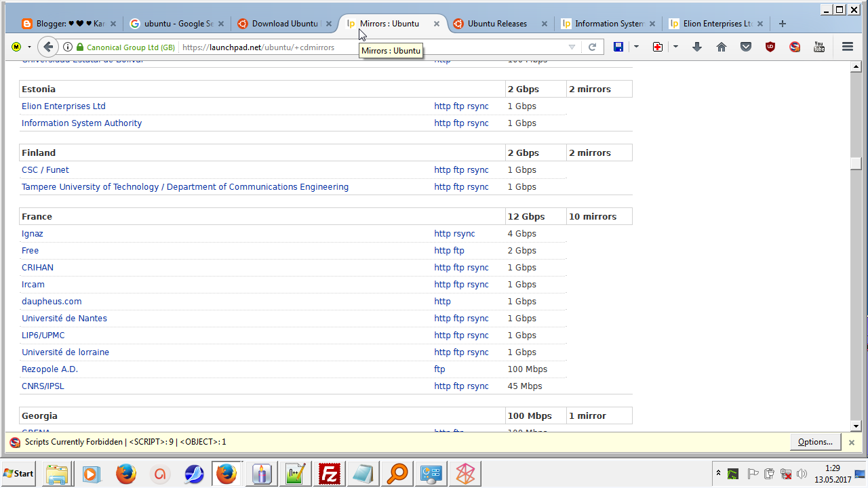Click the red cross toolbar icon
Screen dimensions: 868x488
click(658, 47)
